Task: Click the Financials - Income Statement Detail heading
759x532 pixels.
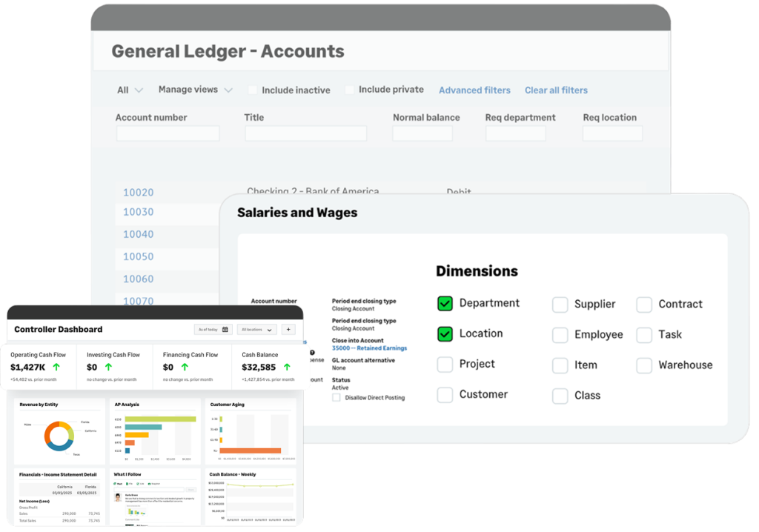Action: [58, 474]
